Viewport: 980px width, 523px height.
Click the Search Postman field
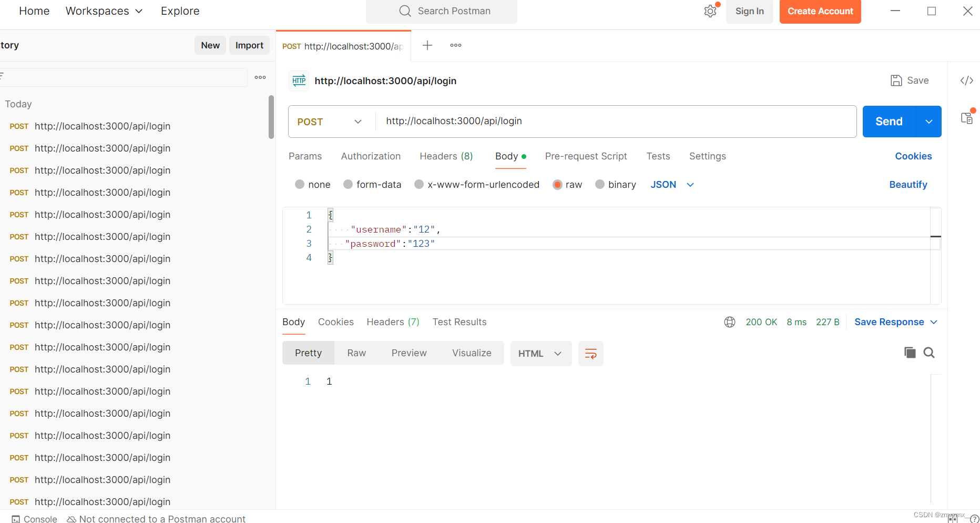[442, 12]
